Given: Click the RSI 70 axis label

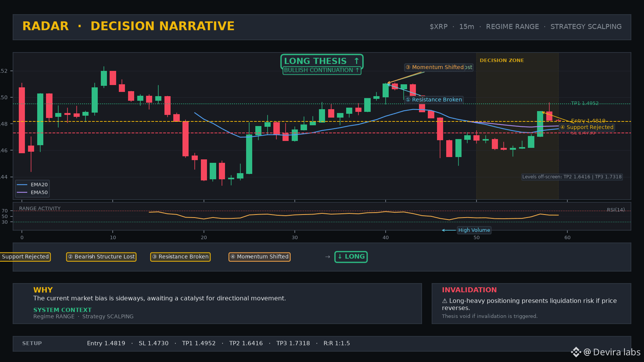Looking at the screenshot, I should point(5,211).
